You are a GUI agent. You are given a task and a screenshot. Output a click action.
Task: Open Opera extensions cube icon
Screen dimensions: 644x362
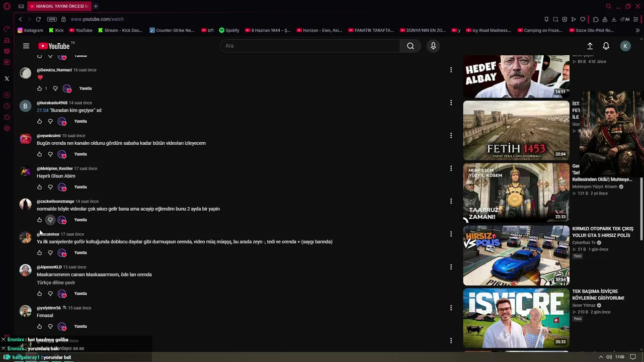(596, 19)
